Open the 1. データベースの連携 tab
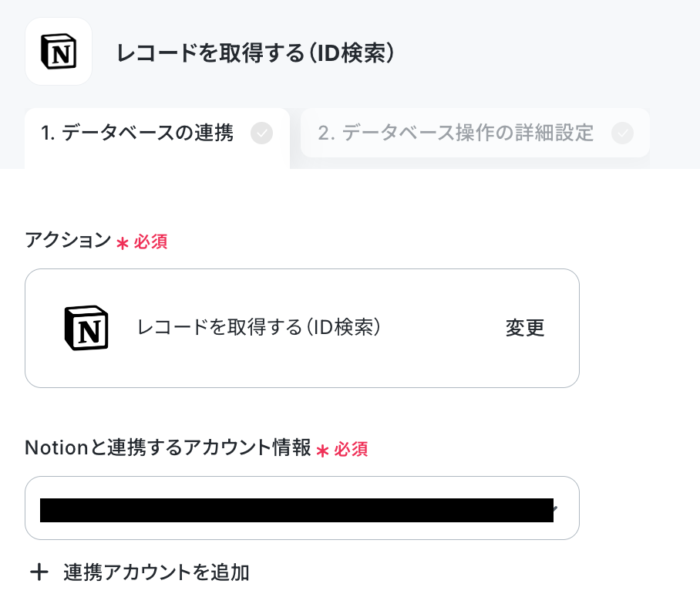Screen dimensions: 700x611 pos(157,133)
